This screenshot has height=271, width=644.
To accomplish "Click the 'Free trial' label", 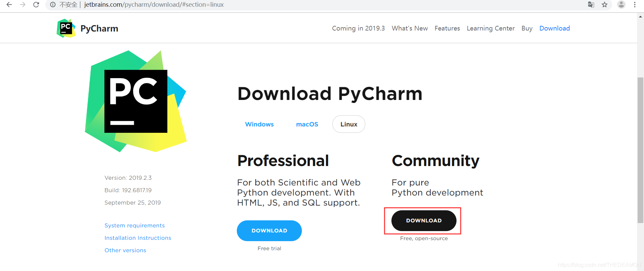I will (269, 249).
